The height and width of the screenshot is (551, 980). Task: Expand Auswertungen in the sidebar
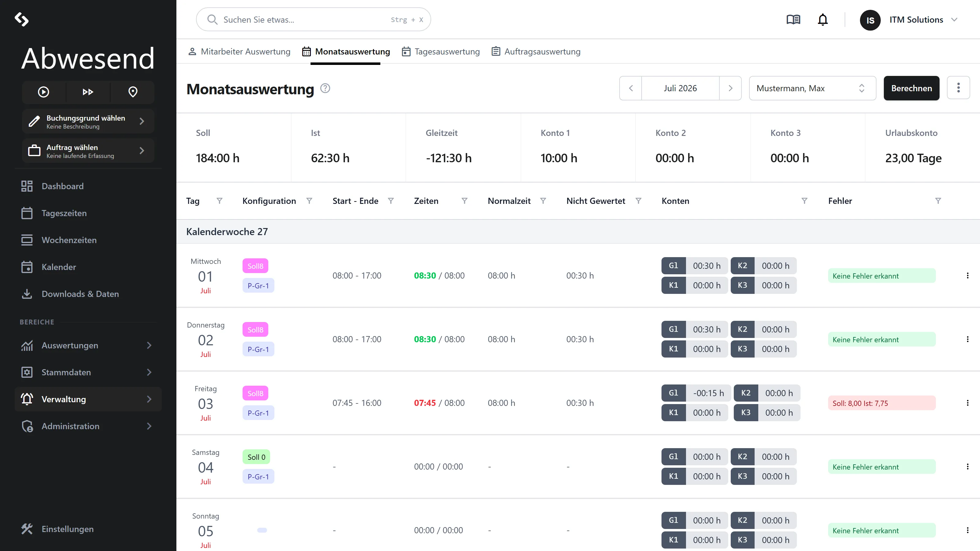[x=88, y=346]
